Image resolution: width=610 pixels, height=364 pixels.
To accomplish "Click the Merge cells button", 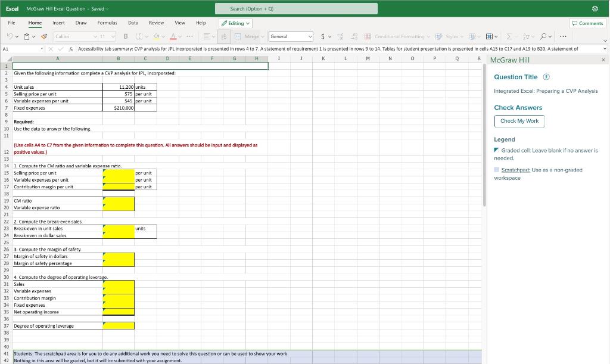I will tap(247, 36).
